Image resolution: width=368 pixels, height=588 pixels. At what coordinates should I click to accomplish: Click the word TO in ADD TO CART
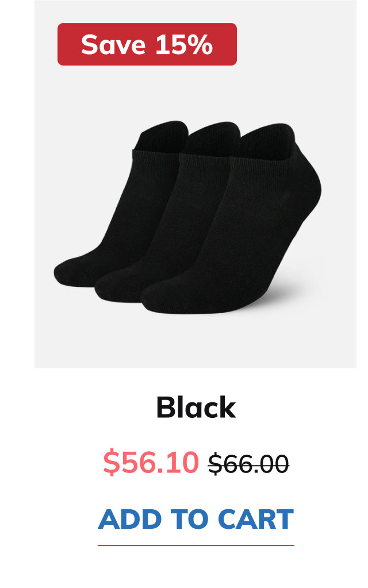point(189,520)
